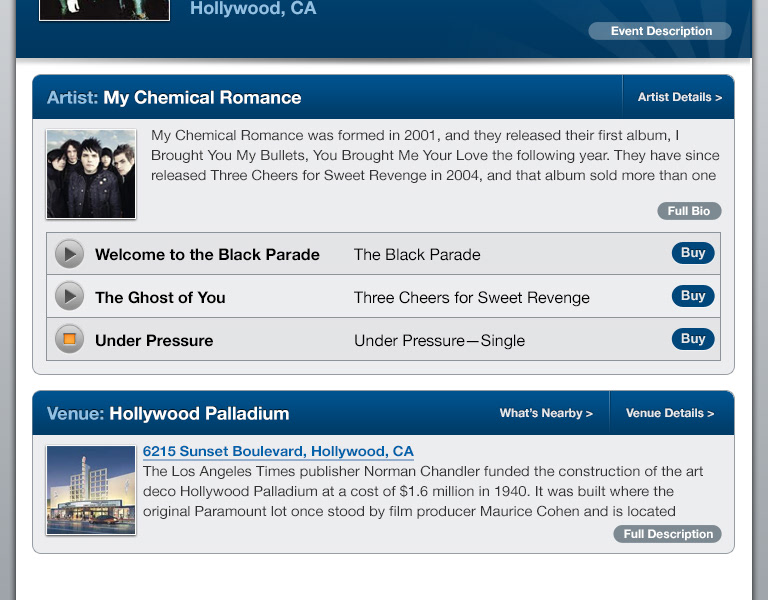Viewport: 768px width, 600px height.
Task: Buy the Under Pressure single
Action: pyautogui.click(x=693, y=339)
